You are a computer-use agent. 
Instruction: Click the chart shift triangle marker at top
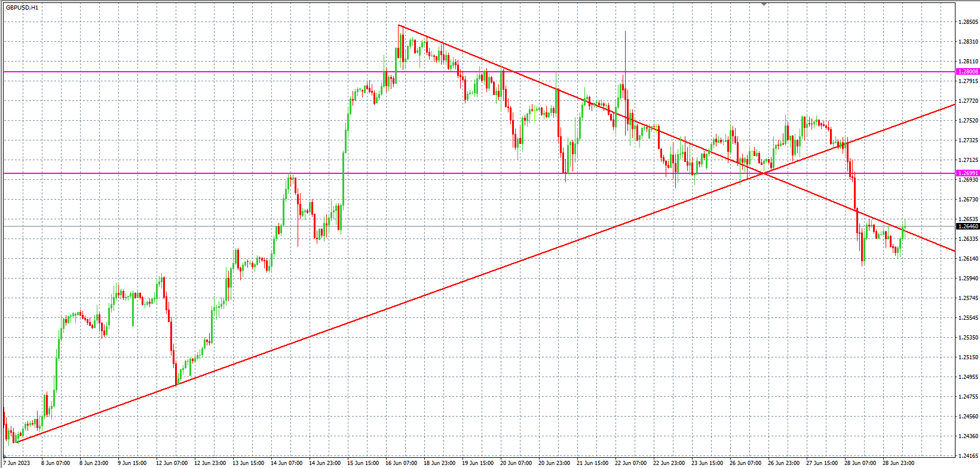tap(764, 4)
